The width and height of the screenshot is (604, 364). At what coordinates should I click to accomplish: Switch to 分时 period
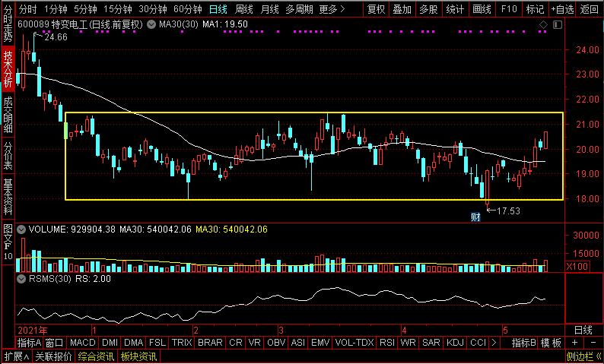(27, 9)
